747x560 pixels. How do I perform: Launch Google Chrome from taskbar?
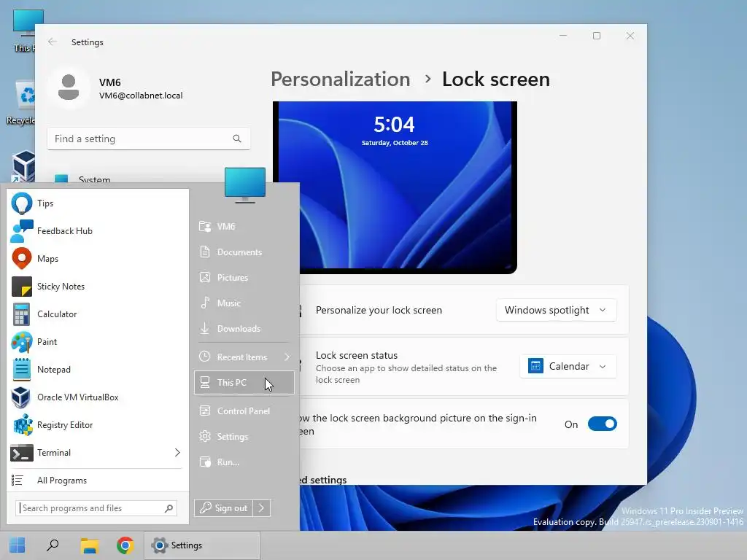click(x=125, y=545)
